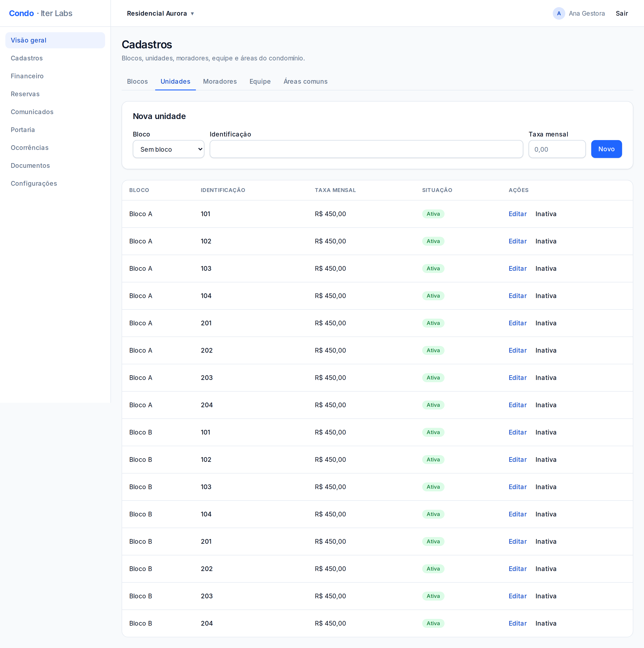Open the Moradores tab
This screenshot has height=648, width=644.
coord(220,81)
